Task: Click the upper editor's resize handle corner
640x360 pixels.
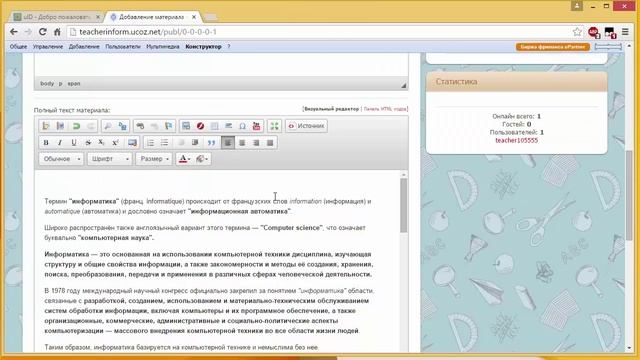Action: tap(403, 85)
